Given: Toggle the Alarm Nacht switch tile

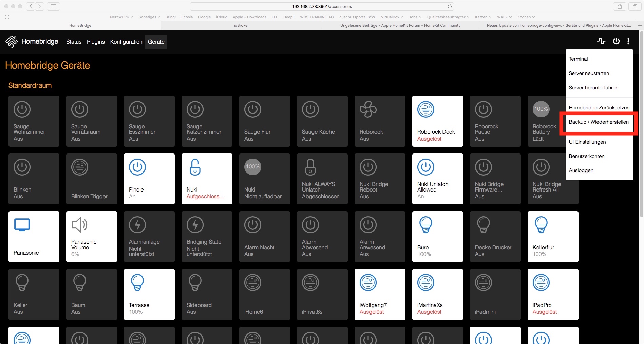Looking at the screenshot, I should point(265,237).
